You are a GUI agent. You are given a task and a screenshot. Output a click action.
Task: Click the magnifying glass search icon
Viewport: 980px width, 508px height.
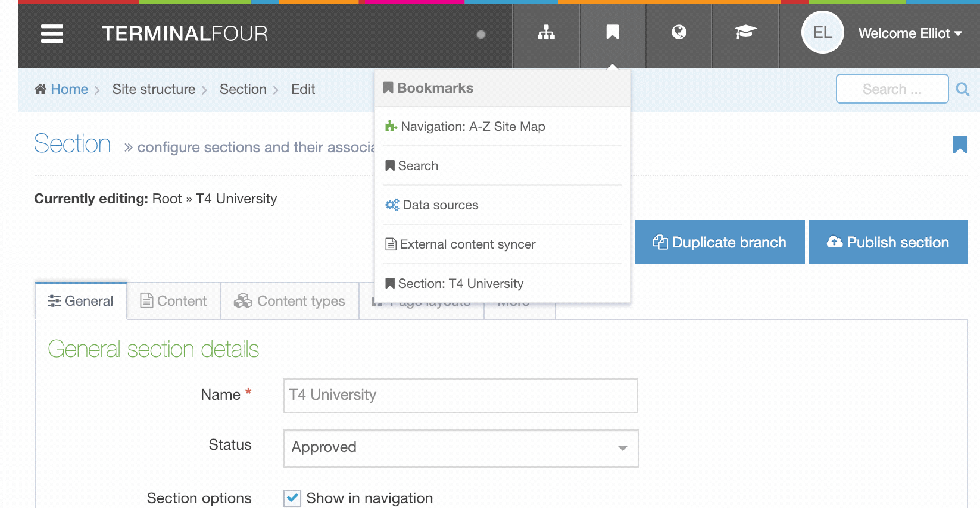point(962,89)
